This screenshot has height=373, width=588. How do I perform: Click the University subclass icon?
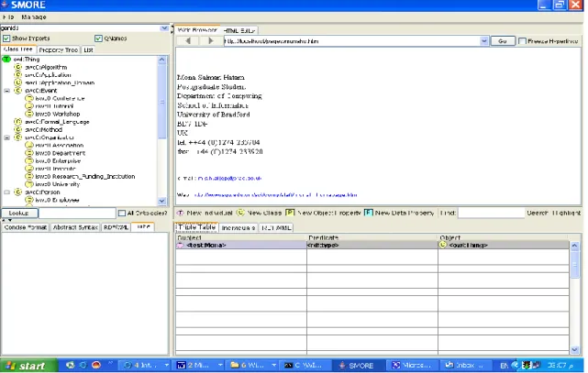click(29, 184)
